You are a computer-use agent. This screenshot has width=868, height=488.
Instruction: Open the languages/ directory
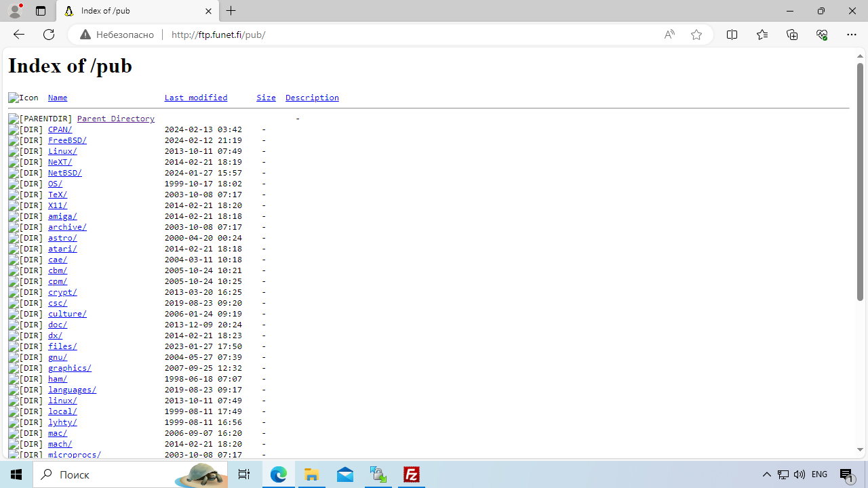coord(72,390)
